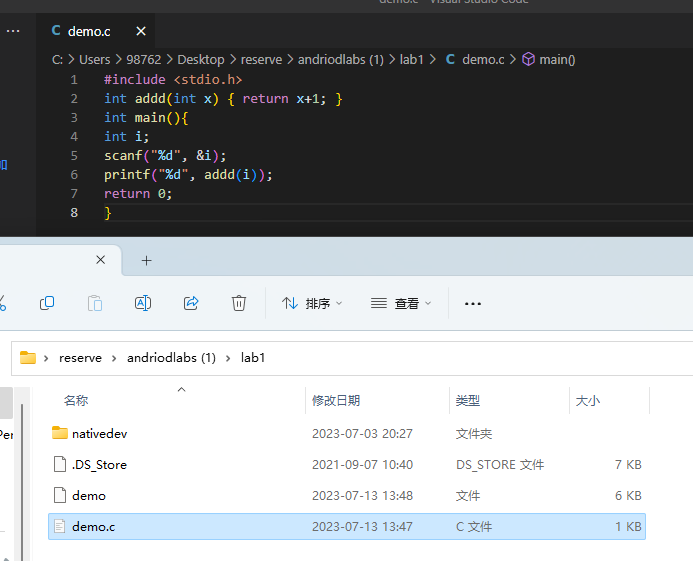Click the printf statement line
The height and width of the screenshot is (561, 693).
188,175
